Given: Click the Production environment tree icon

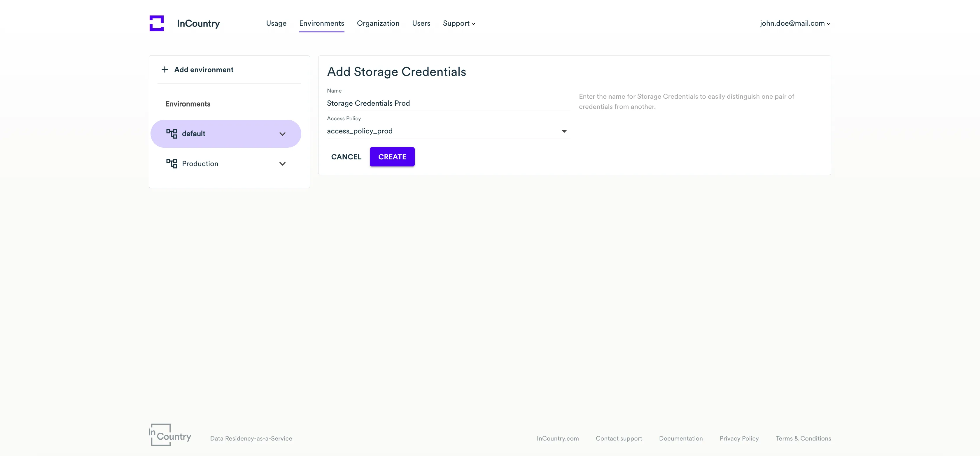Looking at the screenshot, I should 171,164.
